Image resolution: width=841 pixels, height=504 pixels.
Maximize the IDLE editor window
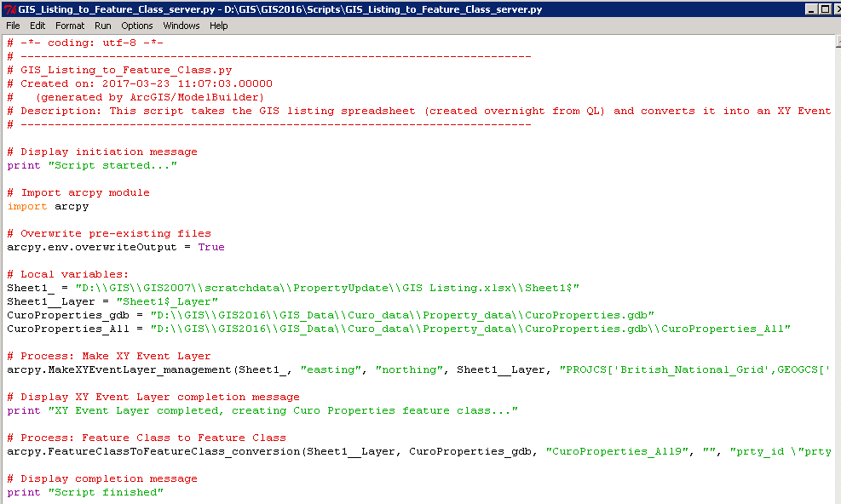pos(825,9)
